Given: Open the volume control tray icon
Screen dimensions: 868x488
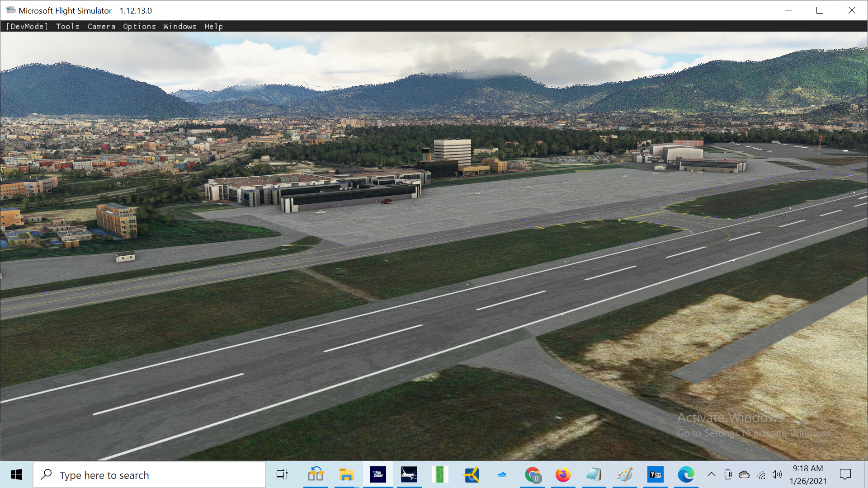Looking at the screenshot, I should pyautogui.click(x=777, y=474).
